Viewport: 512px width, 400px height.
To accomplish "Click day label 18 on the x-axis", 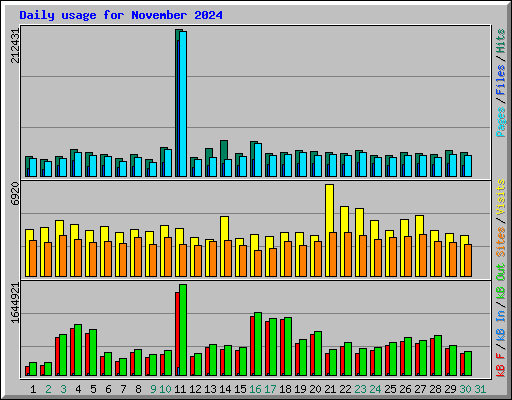I will point(285,389).
